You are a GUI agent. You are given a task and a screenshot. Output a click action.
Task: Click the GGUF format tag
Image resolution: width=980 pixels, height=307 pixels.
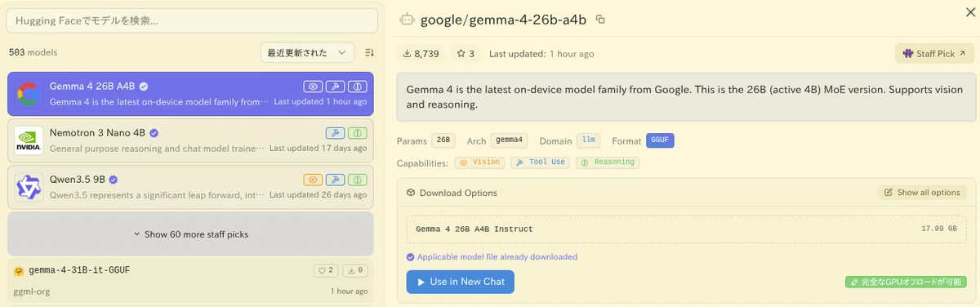coord(660,140)
